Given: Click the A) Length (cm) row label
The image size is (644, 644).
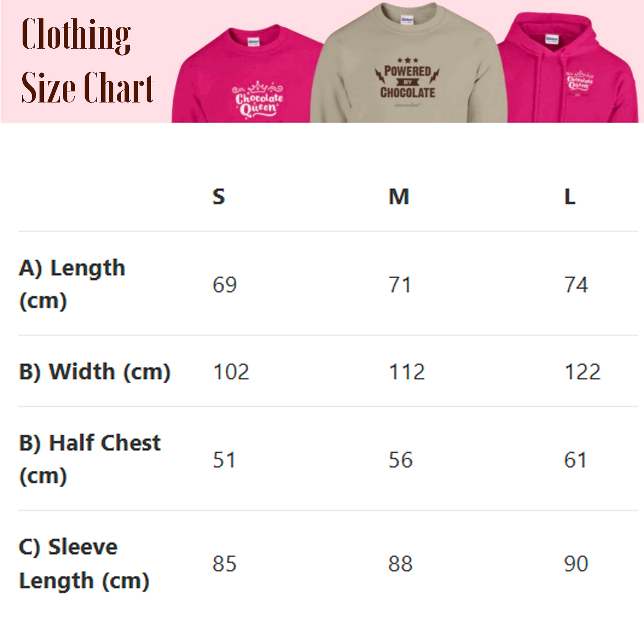Looking at the screenshot, I should coord(72,284).
